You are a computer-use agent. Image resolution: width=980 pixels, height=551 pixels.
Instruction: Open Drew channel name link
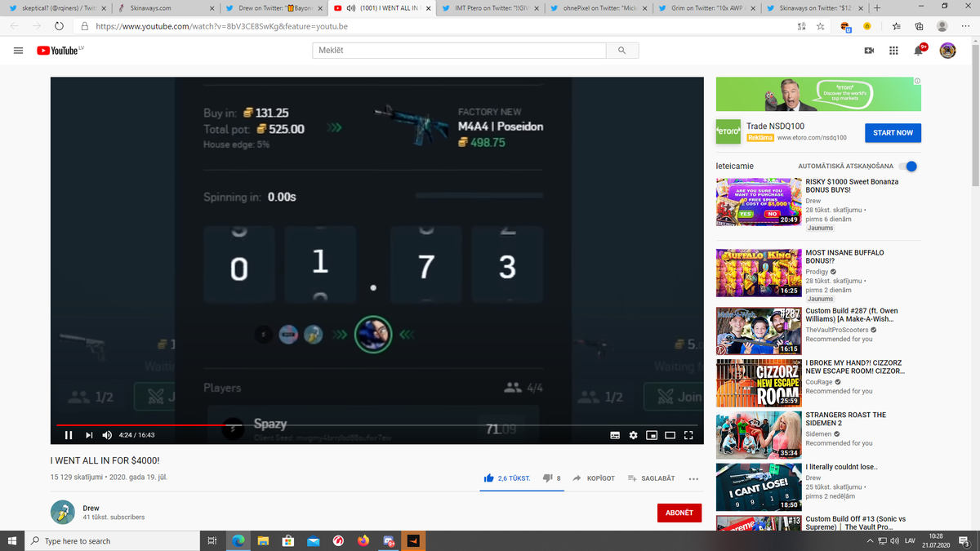(90, 508)
